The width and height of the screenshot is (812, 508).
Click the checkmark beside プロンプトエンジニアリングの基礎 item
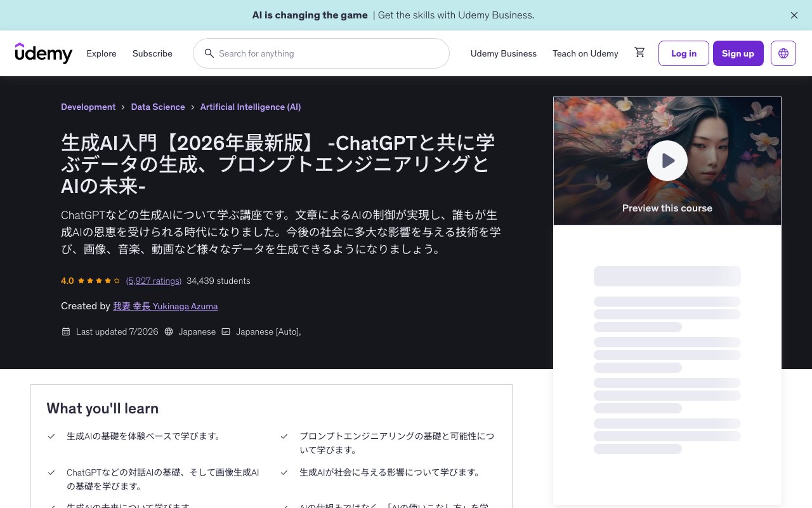(x=284, y=436)
